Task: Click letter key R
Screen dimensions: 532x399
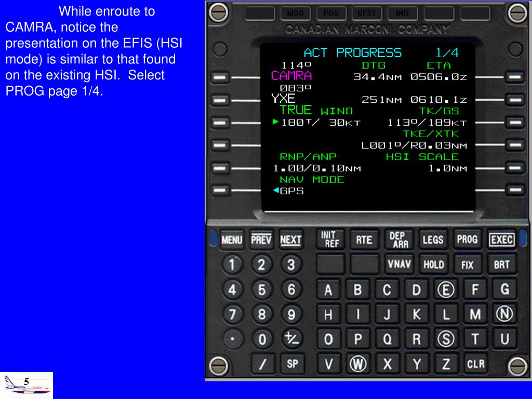Action: tap(416, 339)
